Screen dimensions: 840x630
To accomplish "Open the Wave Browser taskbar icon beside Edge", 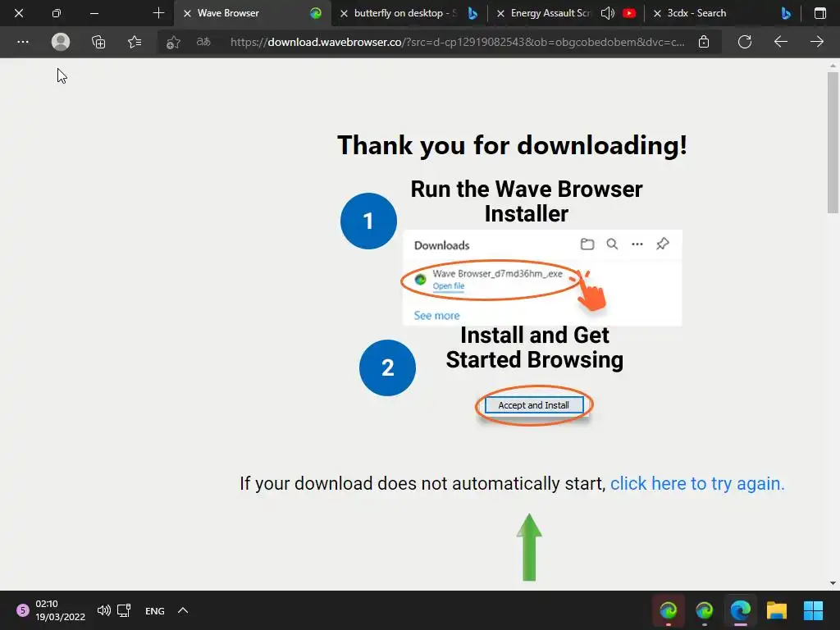I will (x=704, y=610).
